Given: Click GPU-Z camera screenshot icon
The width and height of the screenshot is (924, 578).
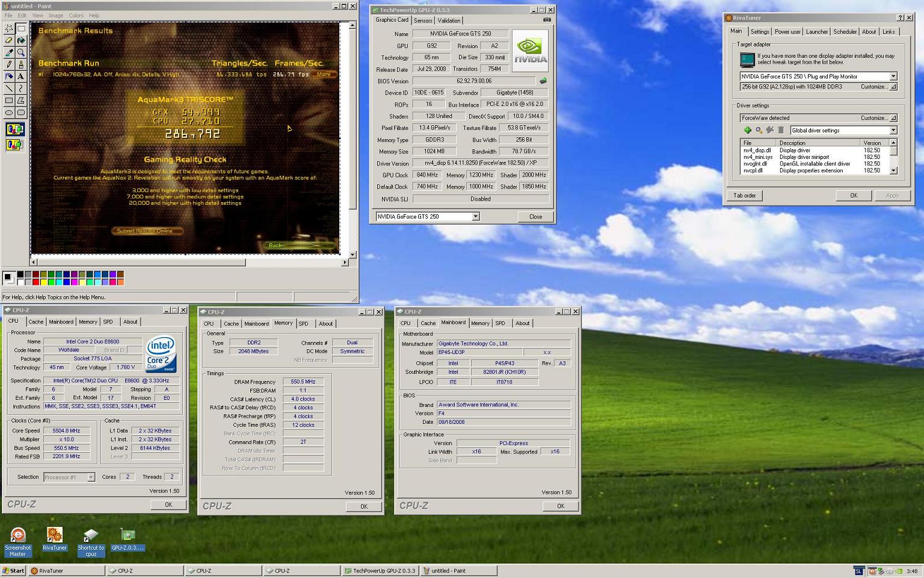Looking at the screenshot, I should click(547, 20).
